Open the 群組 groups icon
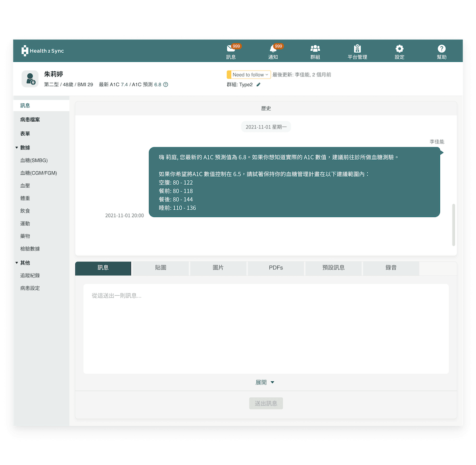This screenshot has width=476, height=465. click(x=315, y=49)
